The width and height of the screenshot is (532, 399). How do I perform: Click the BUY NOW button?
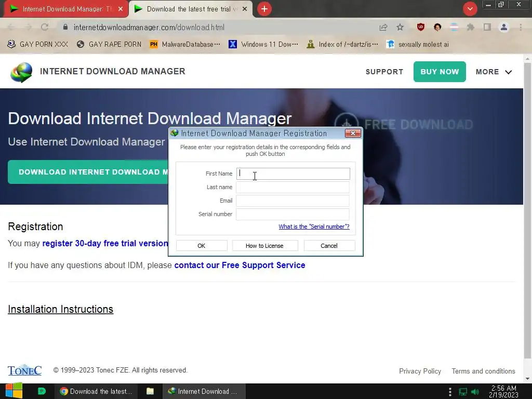[440, 72]
